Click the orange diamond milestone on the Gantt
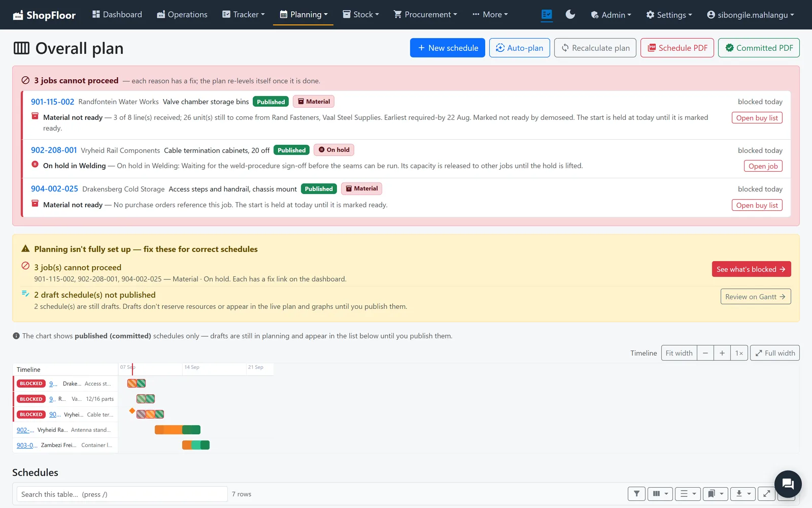The image size is (812, 508). 132,410
